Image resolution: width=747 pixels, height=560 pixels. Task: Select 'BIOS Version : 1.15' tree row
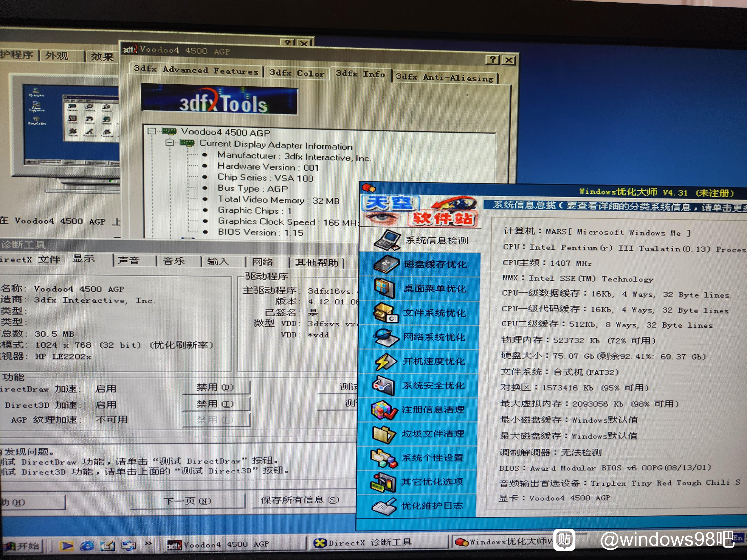point(260,232)
